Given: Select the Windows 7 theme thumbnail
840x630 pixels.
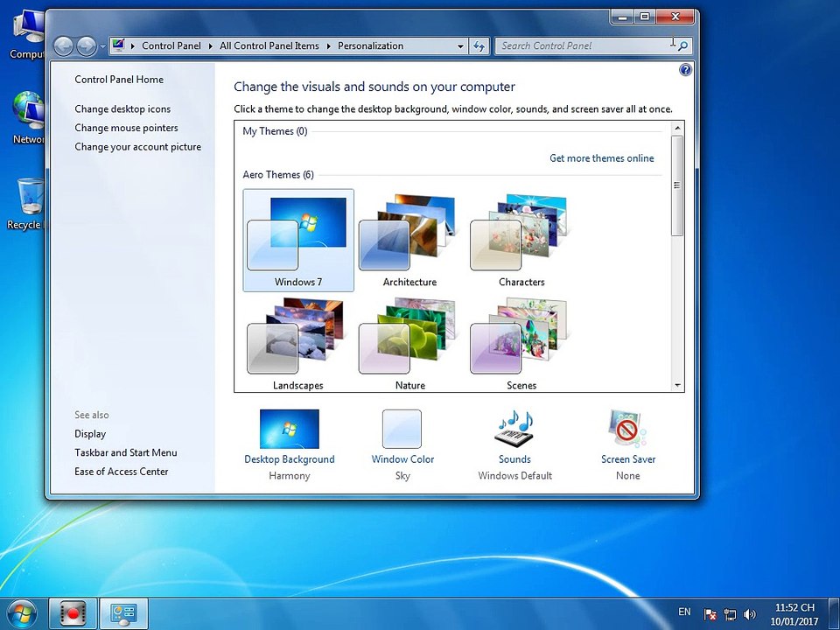Looking at the screenshot, I should coord(298,240).
